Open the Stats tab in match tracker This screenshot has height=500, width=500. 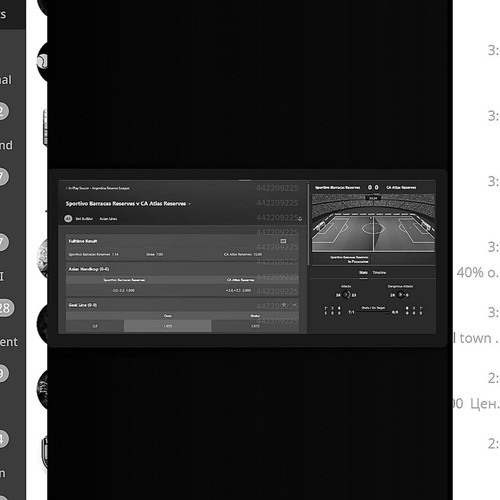363,273
